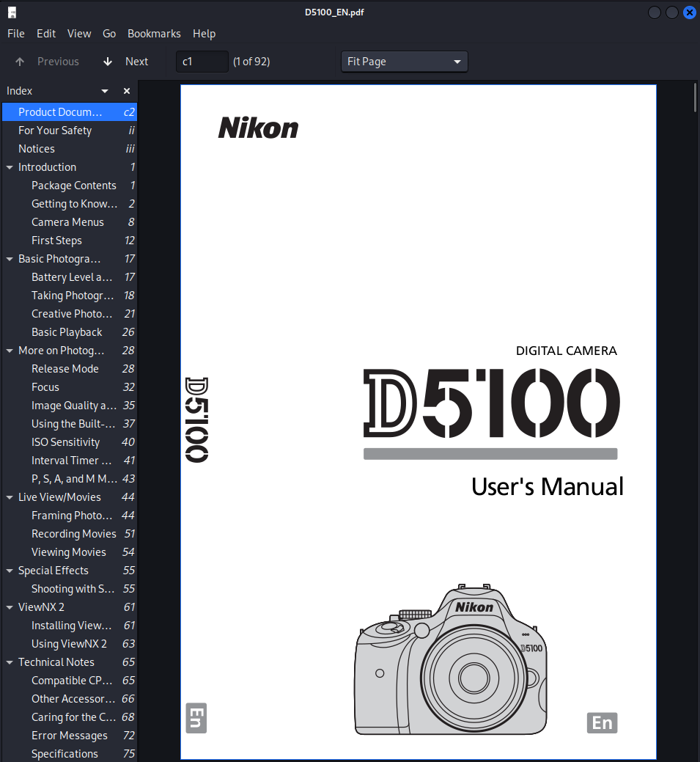Select Package Contents index entry

pyautogui.click(x=70, y=186)
